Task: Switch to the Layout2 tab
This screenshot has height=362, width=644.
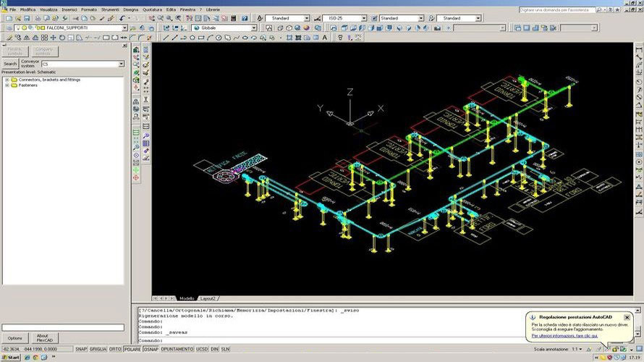Action: (x=208, y=298)
